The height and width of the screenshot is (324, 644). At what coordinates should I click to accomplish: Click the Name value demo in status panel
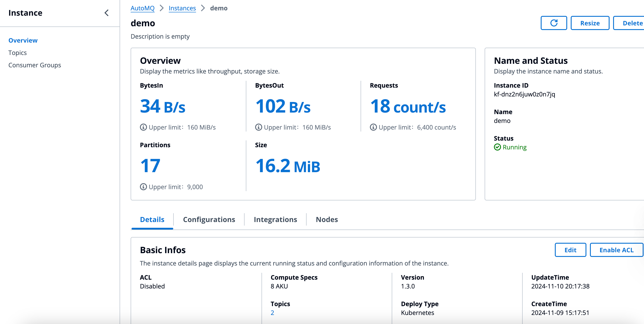click(502, 121)
